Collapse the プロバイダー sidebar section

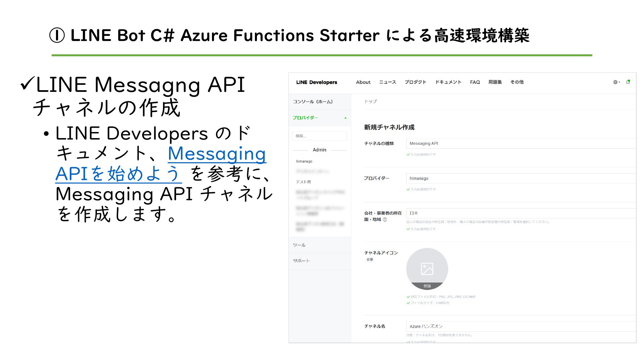coord(320,118)
